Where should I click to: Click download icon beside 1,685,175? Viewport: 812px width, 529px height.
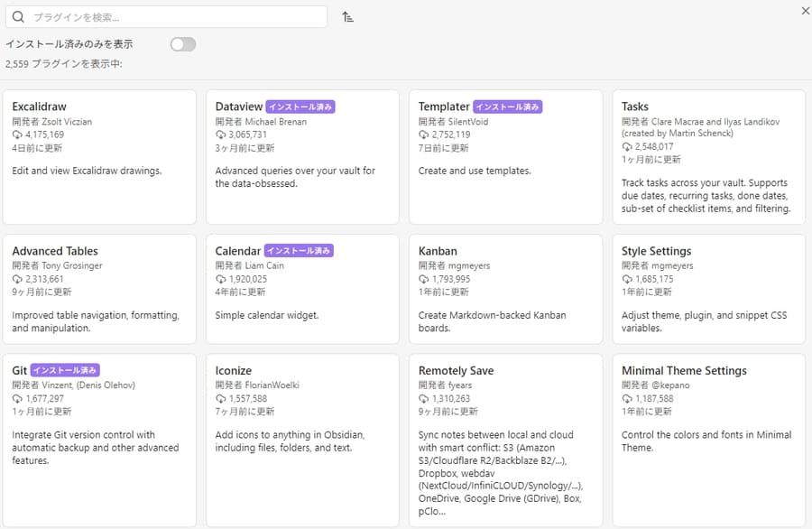[627, 279]
